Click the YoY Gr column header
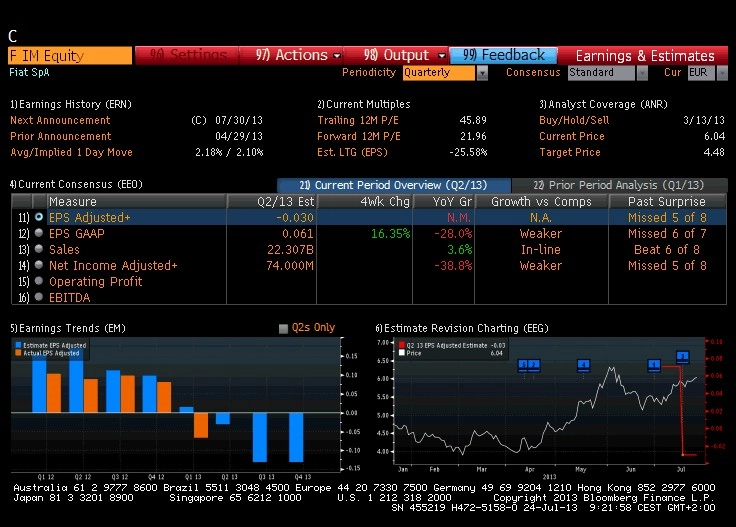This screenshot has height=527, width=736. pos(444,201)
